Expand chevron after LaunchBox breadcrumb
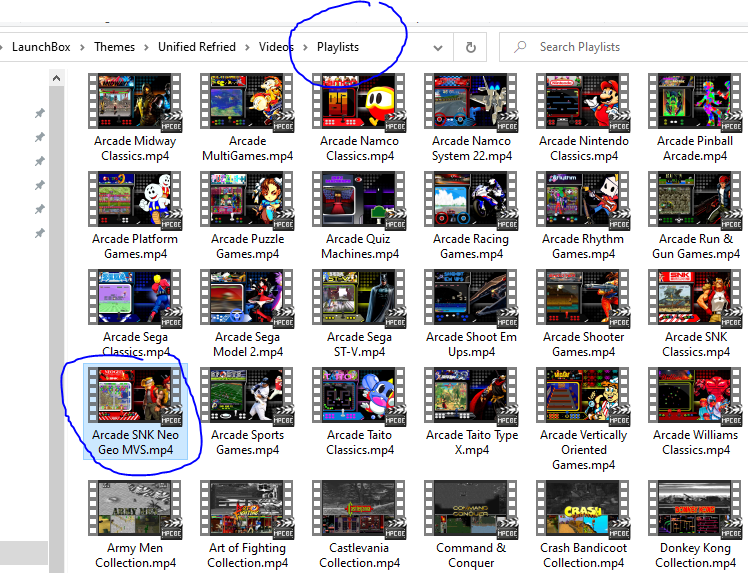This screenshot has height=573, width=748. click(x=83, y=47)
